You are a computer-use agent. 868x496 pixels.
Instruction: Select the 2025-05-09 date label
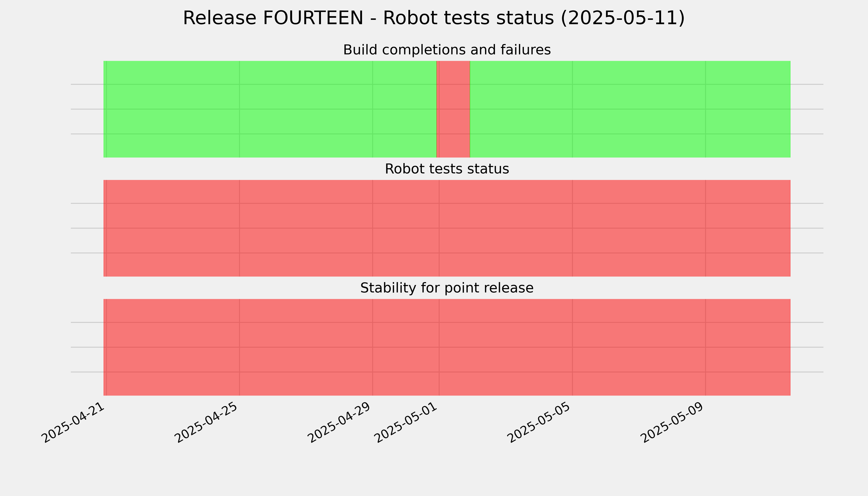[x=673, y=423]
